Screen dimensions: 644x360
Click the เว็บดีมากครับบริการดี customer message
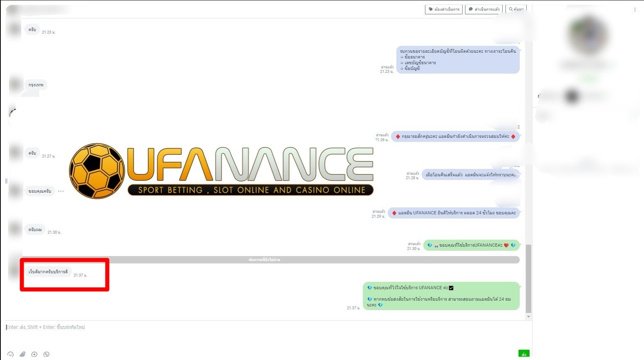click(48, 272)
